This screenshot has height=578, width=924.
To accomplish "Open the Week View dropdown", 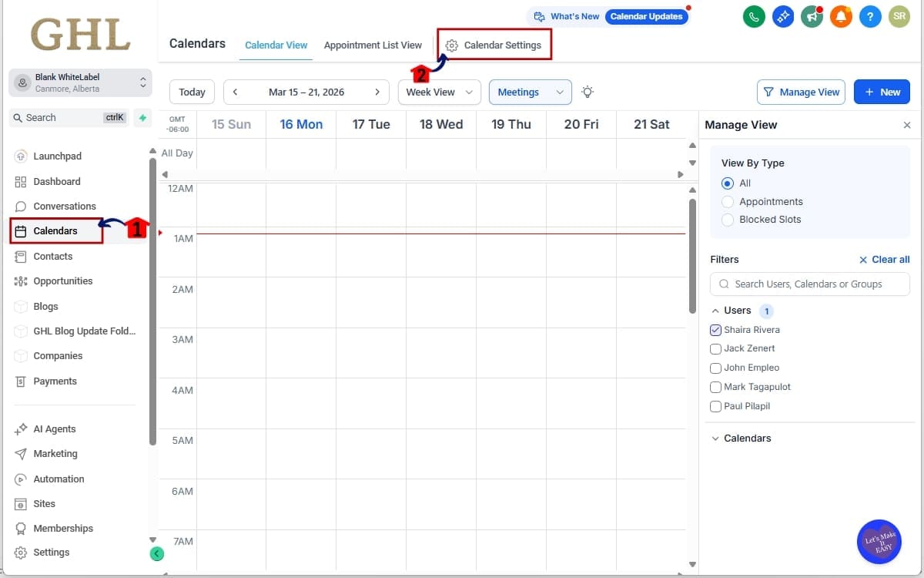I will pos(439,92).
